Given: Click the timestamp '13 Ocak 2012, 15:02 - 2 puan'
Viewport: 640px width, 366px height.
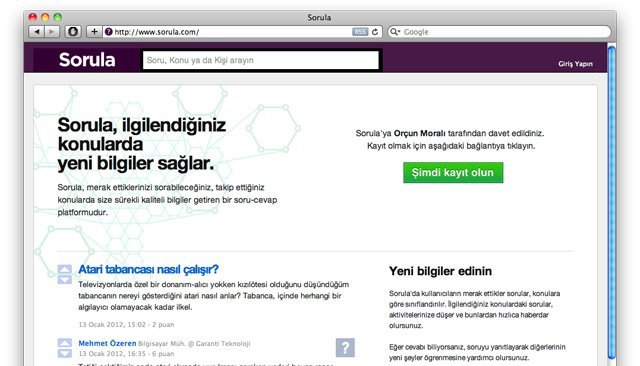Looking at the screenshot, I should [x=126, y=324].
